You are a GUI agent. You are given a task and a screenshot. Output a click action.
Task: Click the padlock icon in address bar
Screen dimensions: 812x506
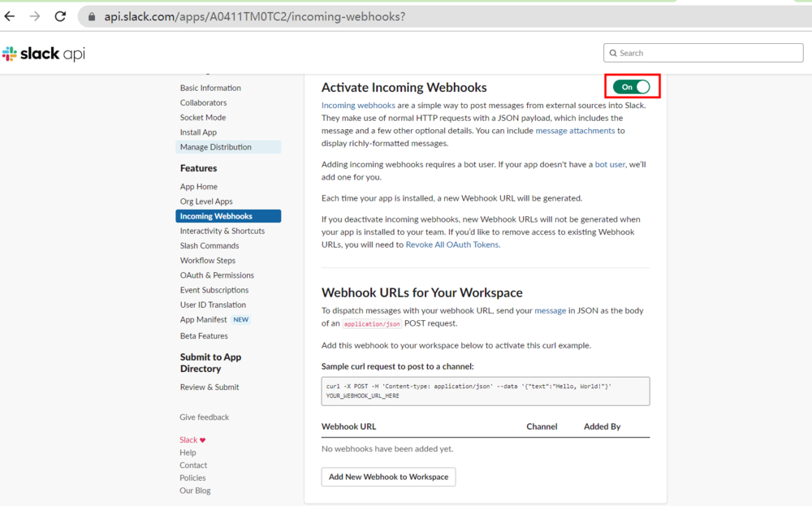pyautogui.click(x=92, y=16)
